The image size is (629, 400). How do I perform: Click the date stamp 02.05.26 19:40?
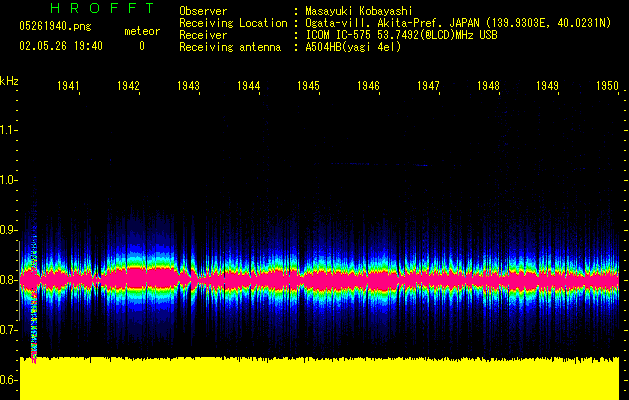[x=61, y=46]
